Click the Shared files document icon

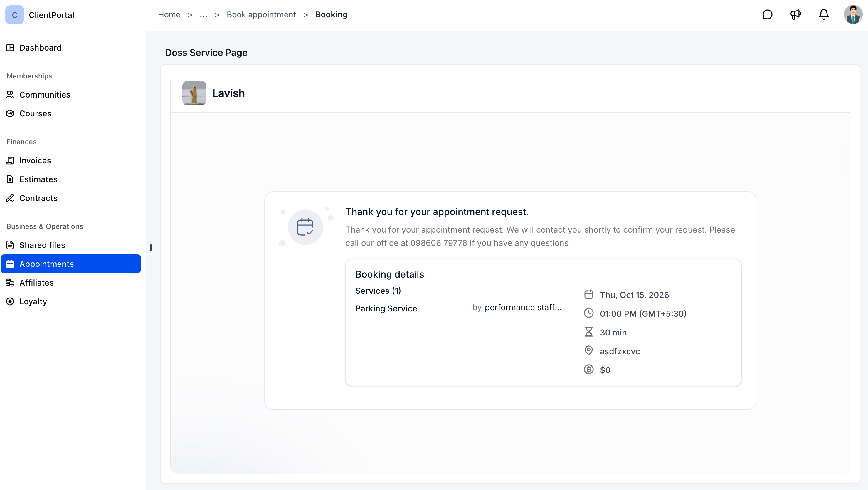[10, 245]
